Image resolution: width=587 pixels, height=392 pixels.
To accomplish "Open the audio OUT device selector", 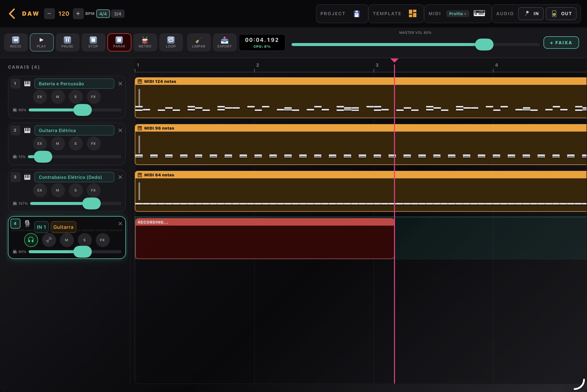I will click(x=561, y=14).
